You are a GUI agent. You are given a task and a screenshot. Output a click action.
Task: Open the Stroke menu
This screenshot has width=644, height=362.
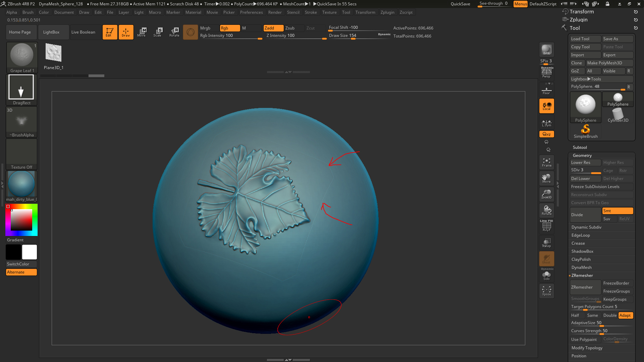311,12
